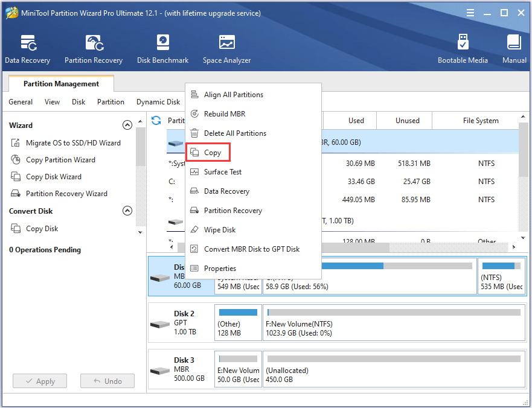This screenshot has width=532, height=408.
Task: Open the Partition menu
Action: tap(111, 102)
